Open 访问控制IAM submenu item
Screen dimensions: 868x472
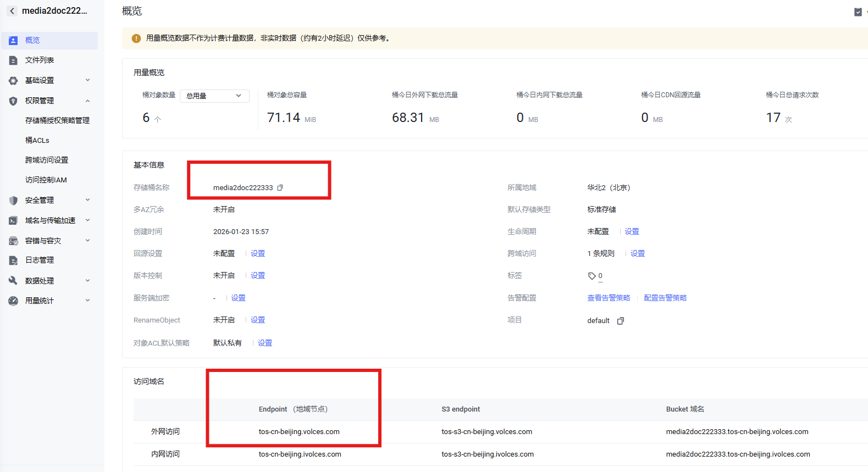pos(46,180)
